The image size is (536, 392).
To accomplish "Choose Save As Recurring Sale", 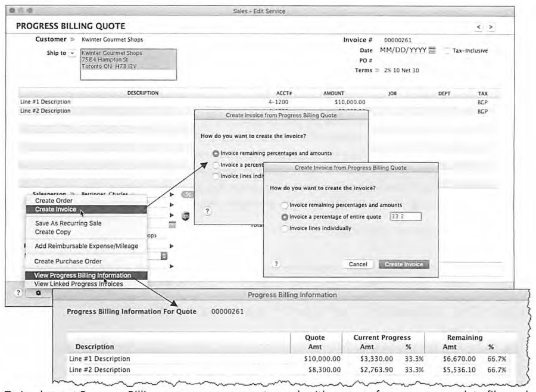I will (x=68, y=223).
